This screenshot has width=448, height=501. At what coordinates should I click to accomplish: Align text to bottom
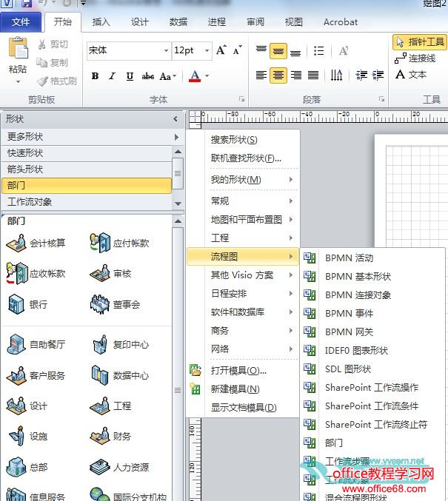295,52
